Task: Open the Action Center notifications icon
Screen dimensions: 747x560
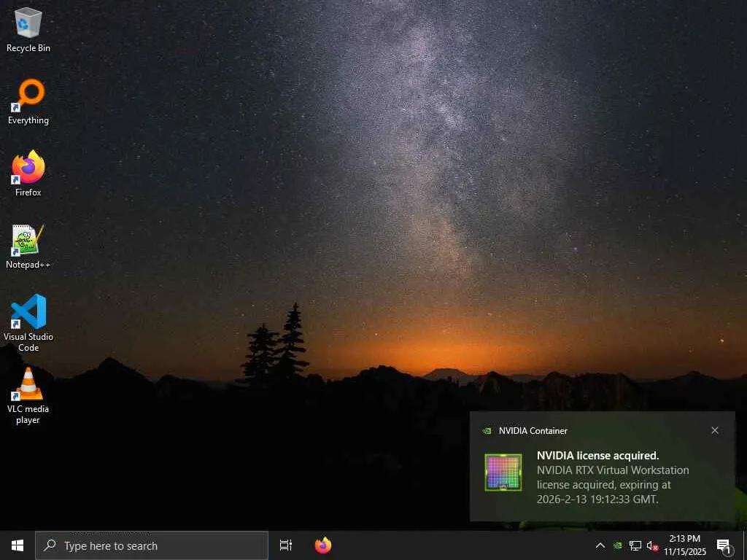Action: coord(724,545)
